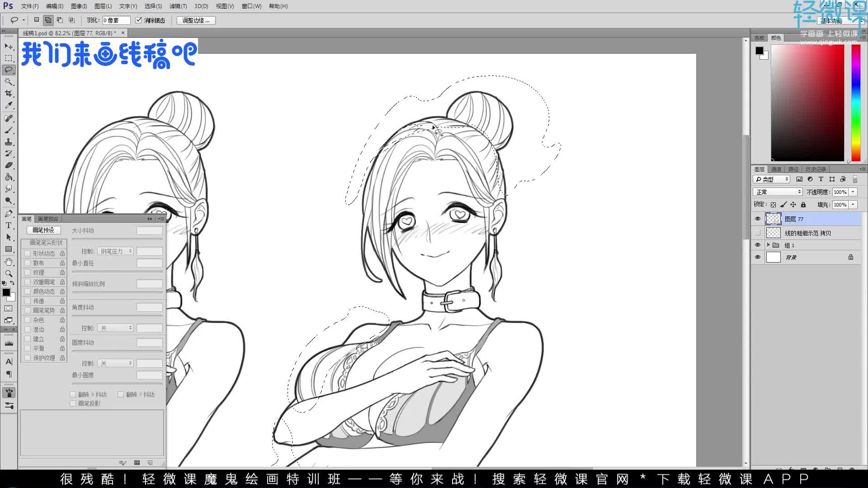868x488 pixels.
Task: Select the Zoom tool
Action: point(9,273)
